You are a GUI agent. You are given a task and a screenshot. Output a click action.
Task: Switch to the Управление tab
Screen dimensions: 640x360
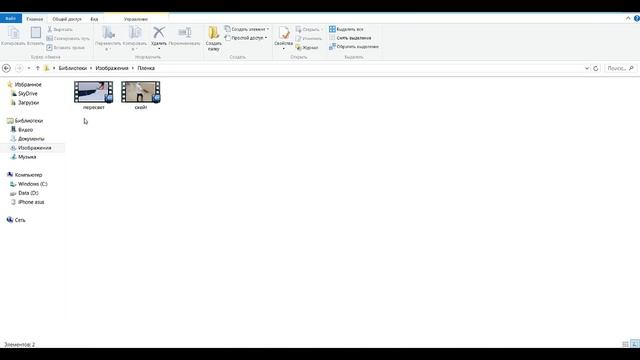coord(136,19)
